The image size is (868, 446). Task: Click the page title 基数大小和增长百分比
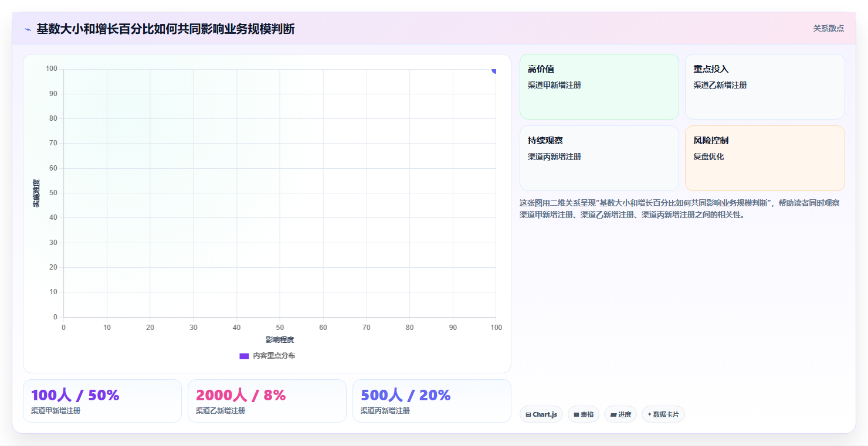pyautogui.click(x=165, y=29)
